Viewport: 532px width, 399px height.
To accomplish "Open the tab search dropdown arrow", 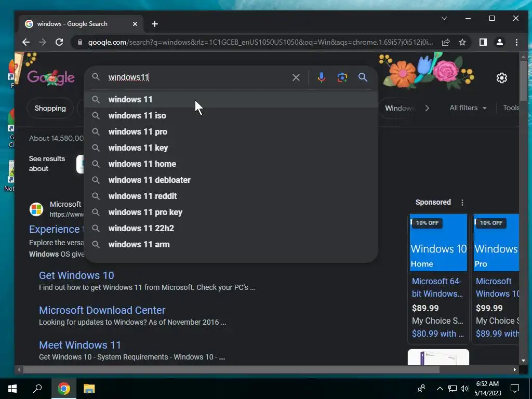I will tap(444, 18).
